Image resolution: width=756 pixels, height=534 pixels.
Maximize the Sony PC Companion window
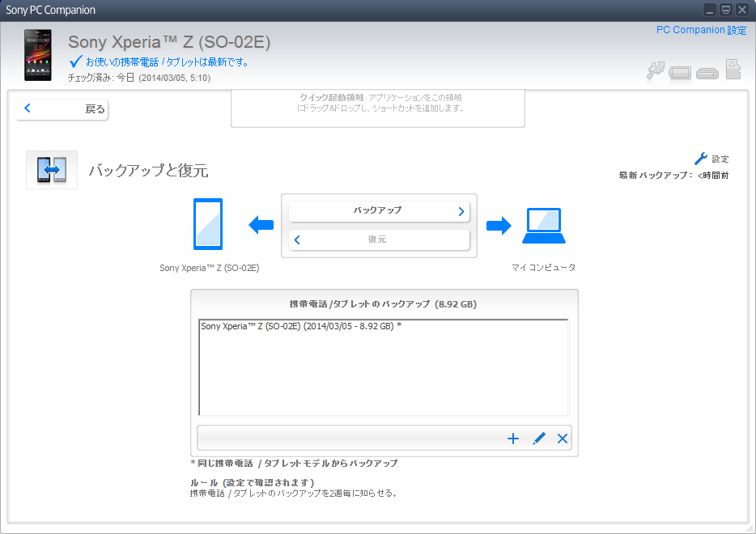(x=725, y=11)
